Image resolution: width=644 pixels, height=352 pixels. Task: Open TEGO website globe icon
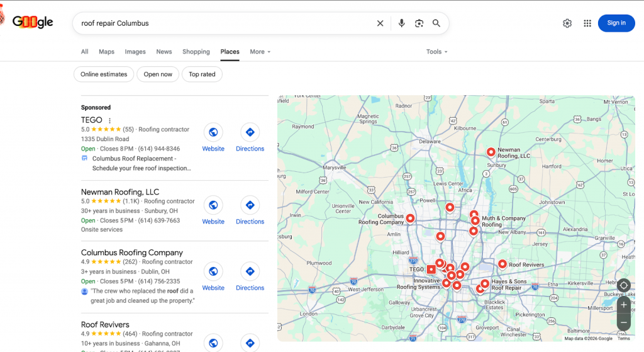213,132
